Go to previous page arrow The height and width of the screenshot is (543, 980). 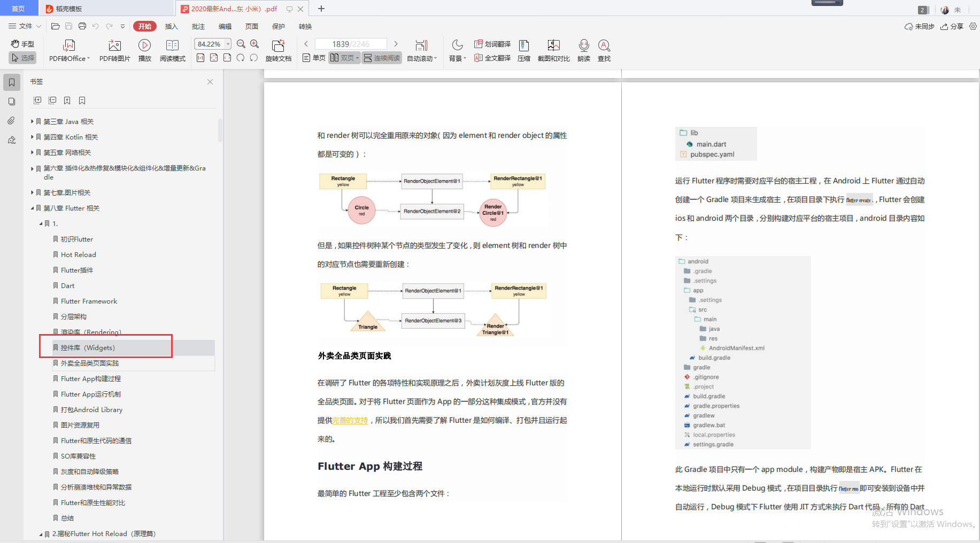[306, 44]
